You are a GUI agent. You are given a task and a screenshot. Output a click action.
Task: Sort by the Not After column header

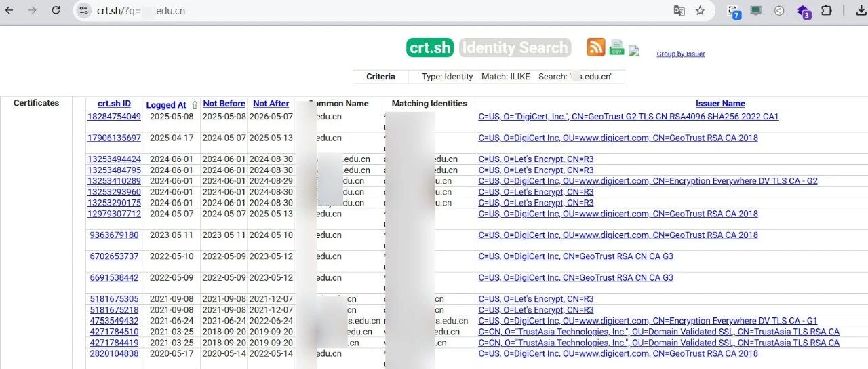[x=271, y=104]
